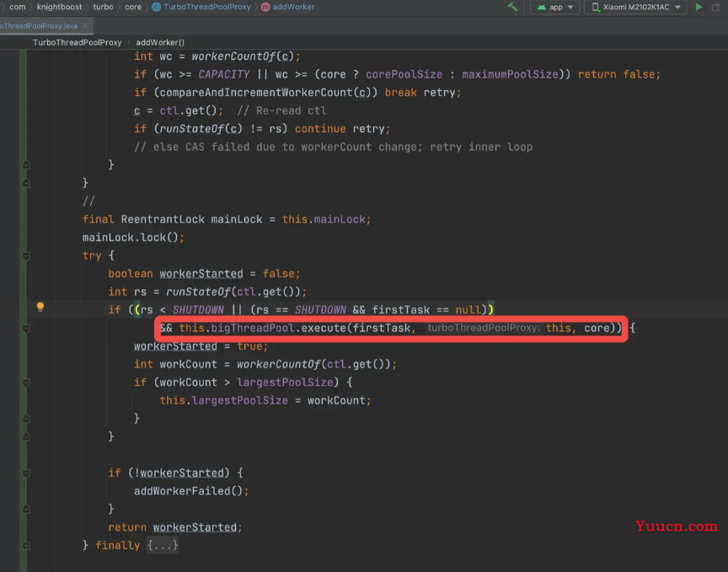Open the app run configuration dropdown
Screen dimensions: 728x572
click(556, 7)
